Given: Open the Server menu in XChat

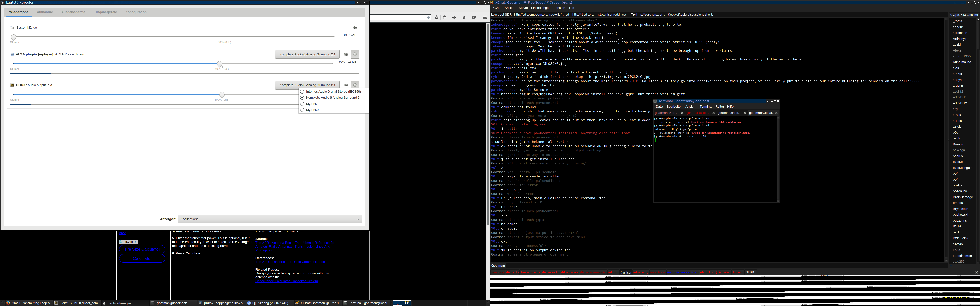Looking at the screenshot, I should 523,8.
